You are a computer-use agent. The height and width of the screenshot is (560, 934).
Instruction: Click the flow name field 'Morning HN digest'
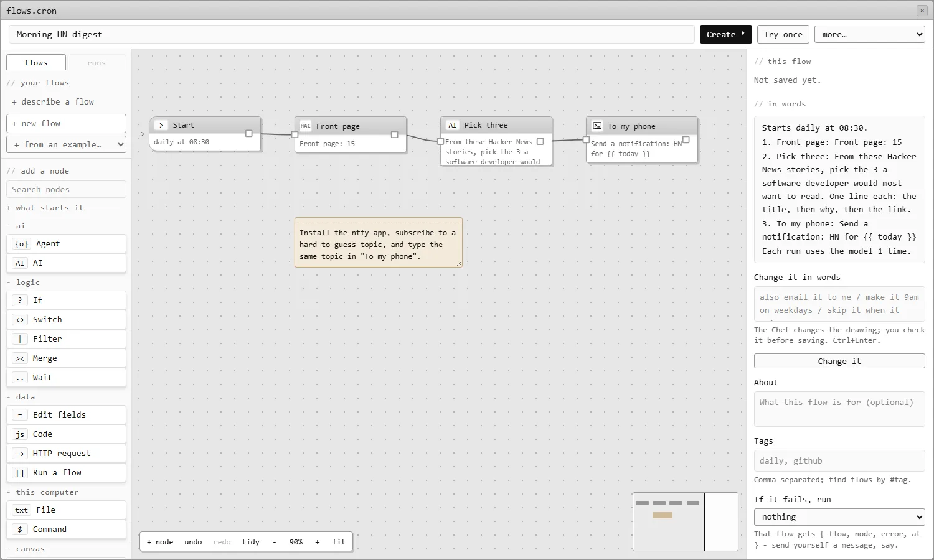coord(352,35)
